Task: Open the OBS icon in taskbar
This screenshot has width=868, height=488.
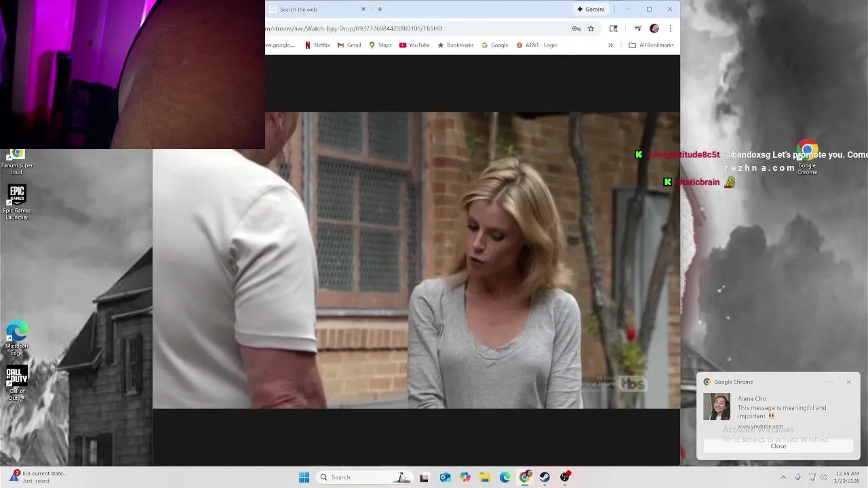Action: coord(565,477)
